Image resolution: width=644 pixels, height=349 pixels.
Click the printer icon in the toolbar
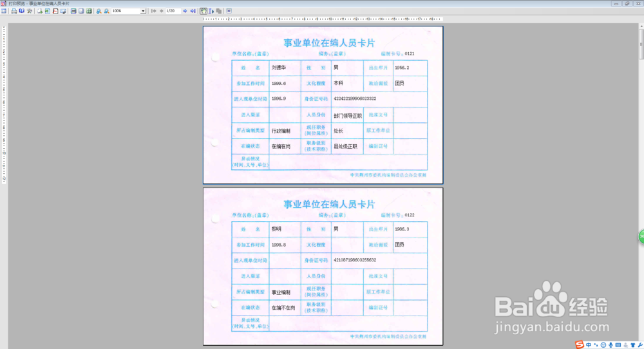pos(14,11)
